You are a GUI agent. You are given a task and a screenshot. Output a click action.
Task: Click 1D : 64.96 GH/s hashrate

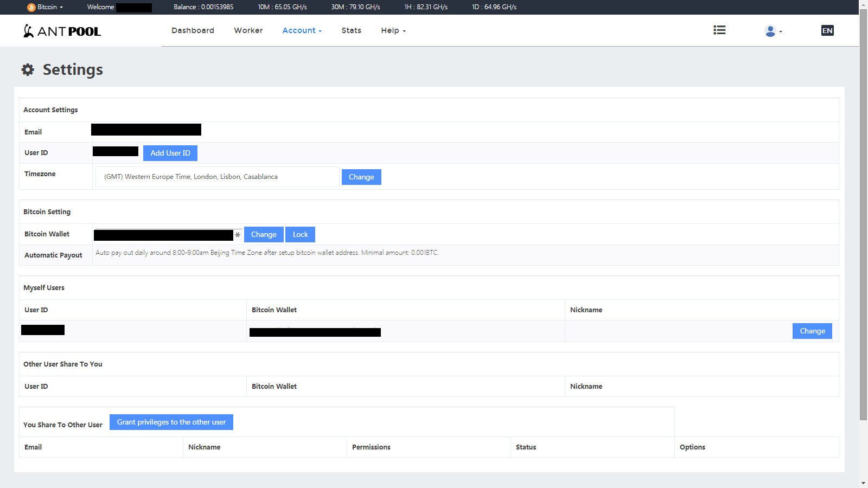pyautogui.click(x=494, y=7)
